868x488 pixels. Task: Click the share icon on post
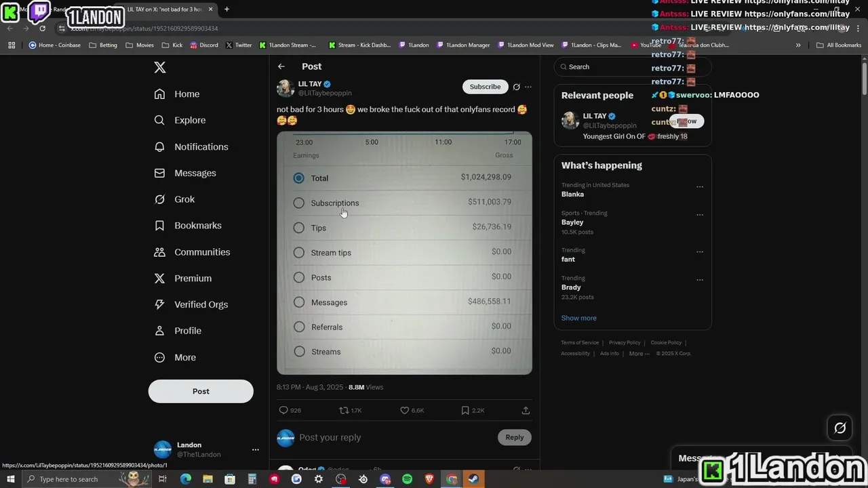pos(526,410)
